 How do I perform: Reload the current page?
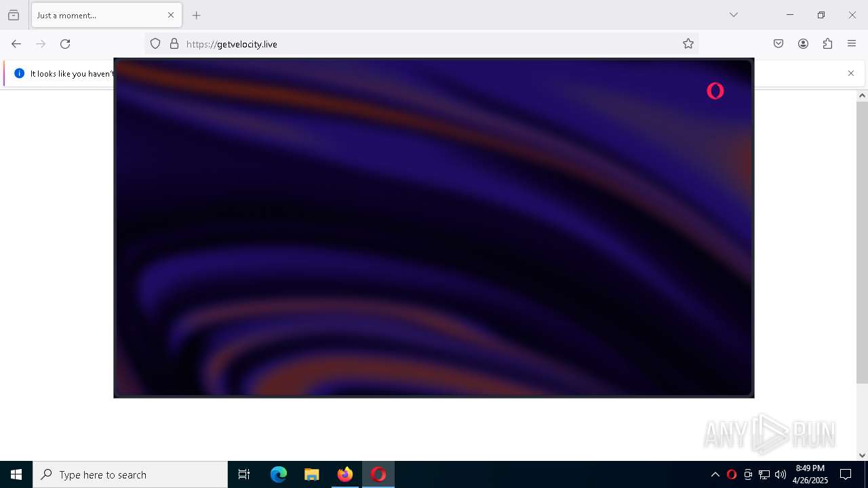(65, 44)
